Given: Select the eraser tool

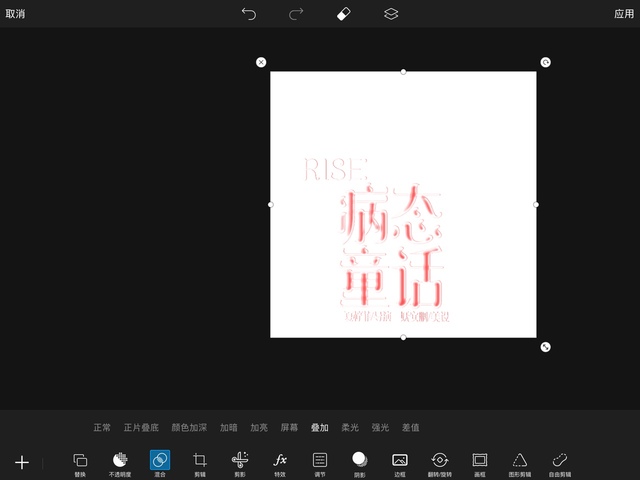Looking at the screenshot, I should [344, 14].
